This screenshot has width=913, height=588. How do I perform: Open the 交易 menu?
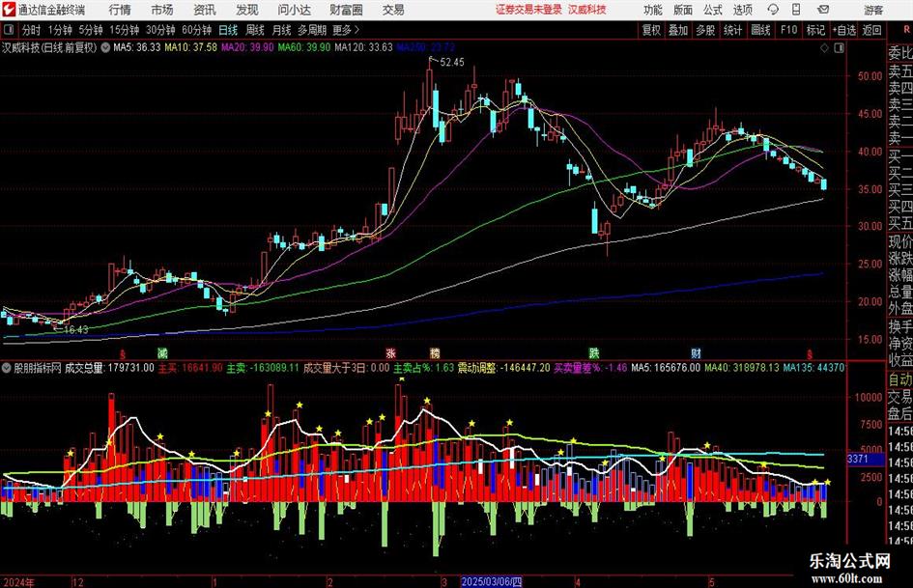[393, 10]
